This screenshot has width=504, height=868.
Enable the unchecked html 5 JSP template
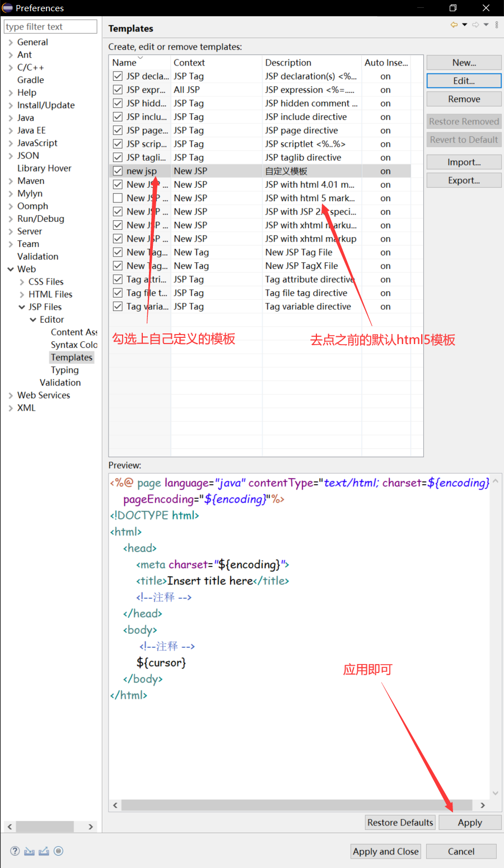(x=118, y=197)
